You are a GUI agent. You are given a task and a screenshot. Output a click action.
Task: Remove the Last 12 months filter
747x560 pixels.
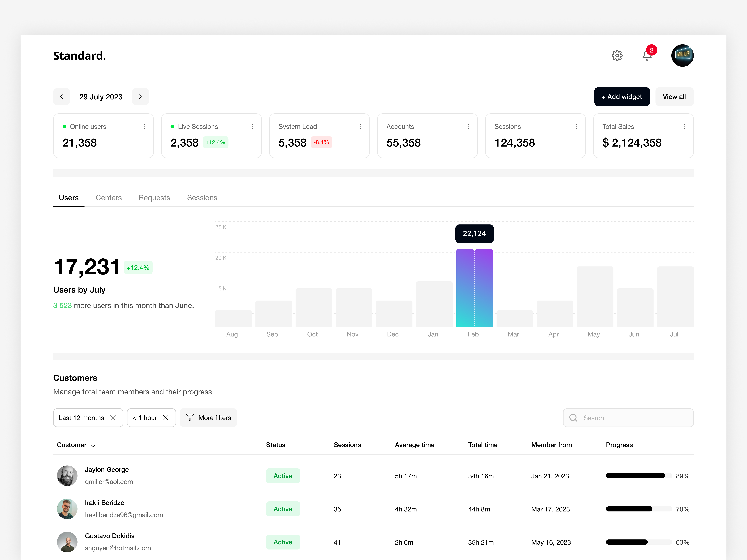(113, 418)
